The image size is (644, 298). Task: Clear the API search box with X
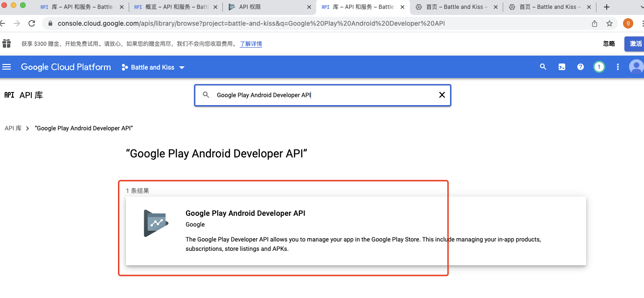pyautogui.click(x=442, y=95)
